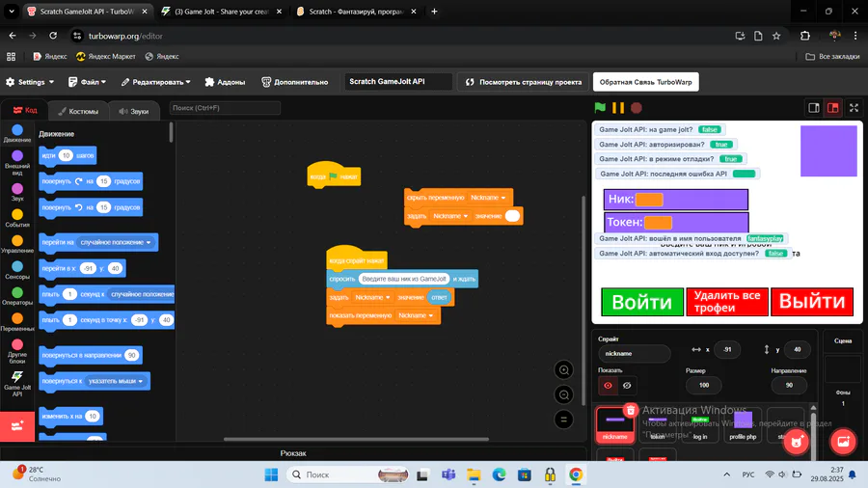
Task: Open указатель мыши dropdown in повернуться к block
Action: click(115, 381)
